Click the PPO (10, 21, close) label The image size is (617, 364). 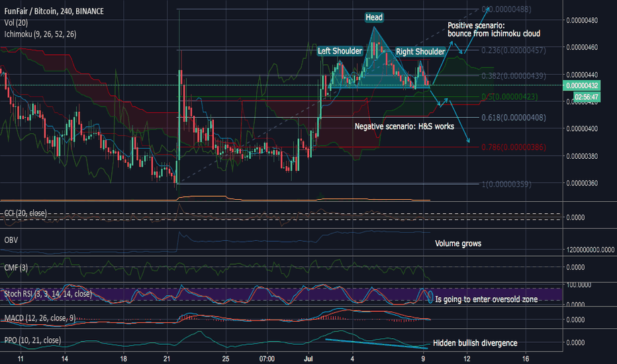point(32,340)
